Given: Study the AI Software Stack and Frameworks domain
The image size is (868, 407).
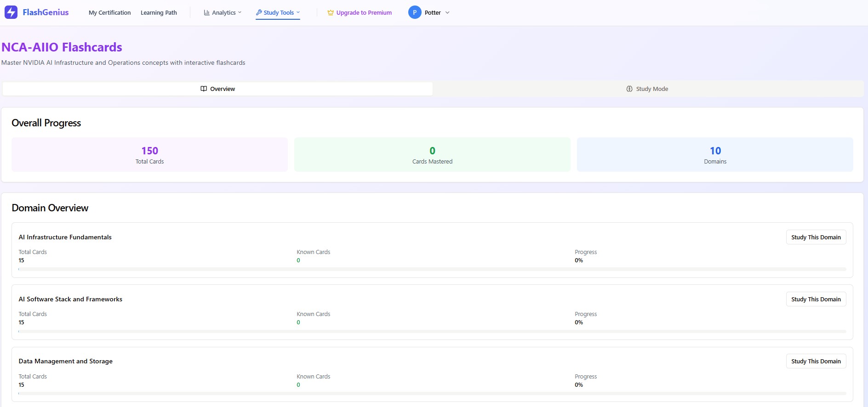Looking at the screenshot, I should 816,299.
